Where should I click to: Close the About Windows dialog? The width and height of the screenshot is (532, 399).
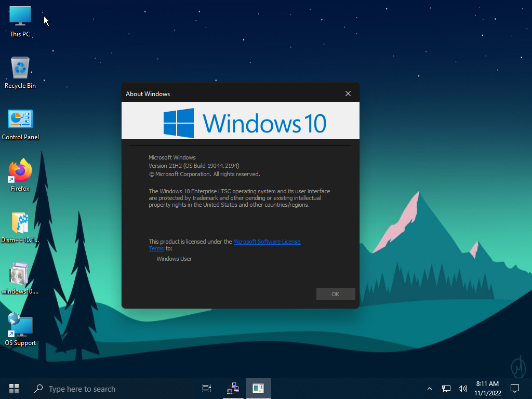click(x=348, y=94)
